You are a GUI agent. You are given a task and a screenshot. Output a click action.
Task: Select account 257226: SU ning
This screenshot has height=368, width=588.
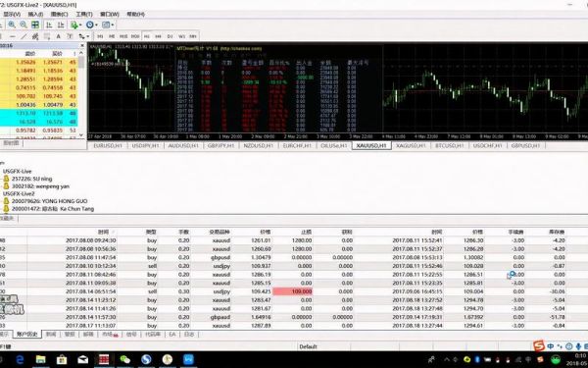[x=32, y=179]
